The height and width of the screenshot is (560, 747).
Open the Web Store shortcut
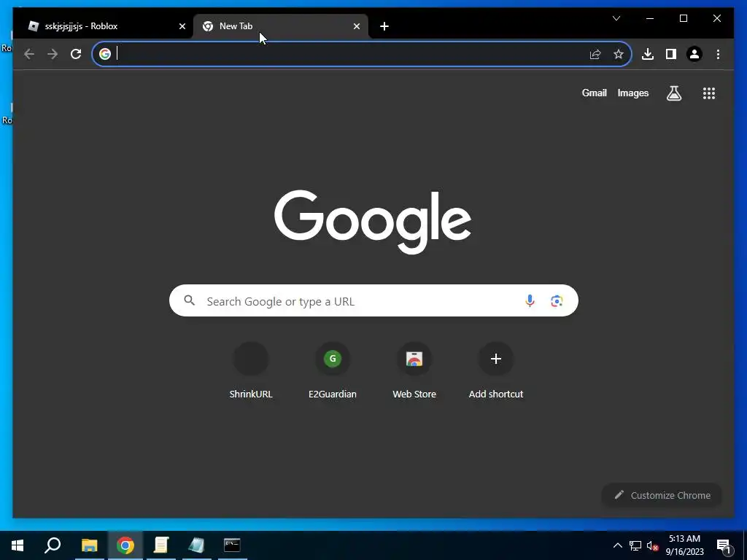point(414,370)
